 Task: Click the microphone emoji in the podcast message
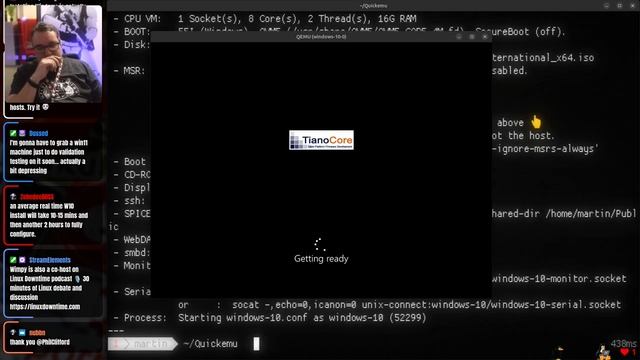click(77, 279)
